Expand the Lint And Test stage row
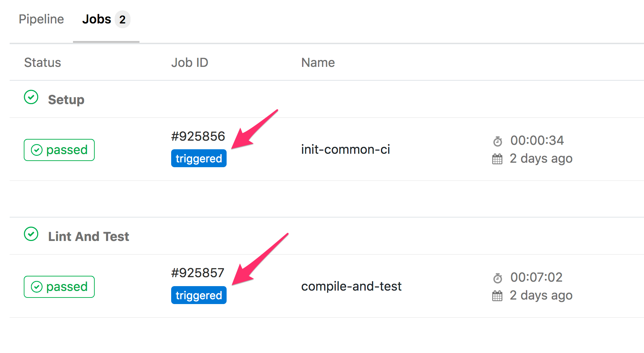Image resolution: width=644 pixels, height=353 pixels. tap(89, 236)
